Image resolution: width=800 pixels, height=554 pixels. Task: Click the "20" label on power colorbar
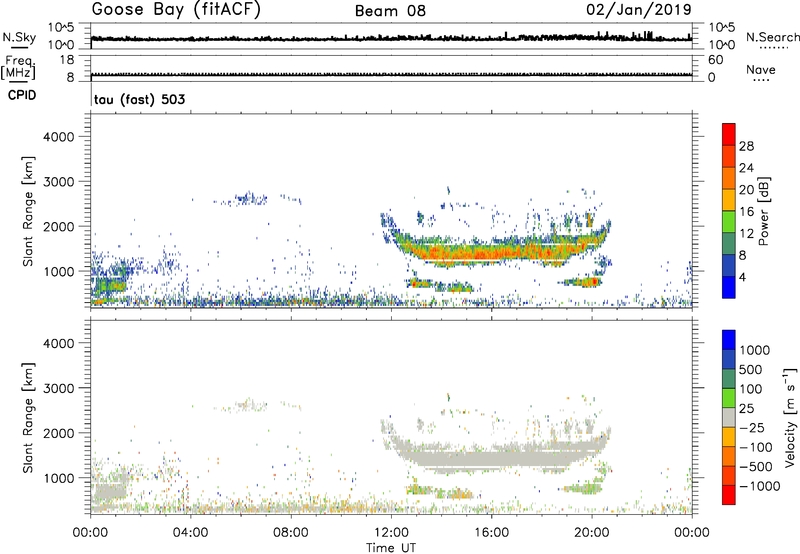(746, 190)
